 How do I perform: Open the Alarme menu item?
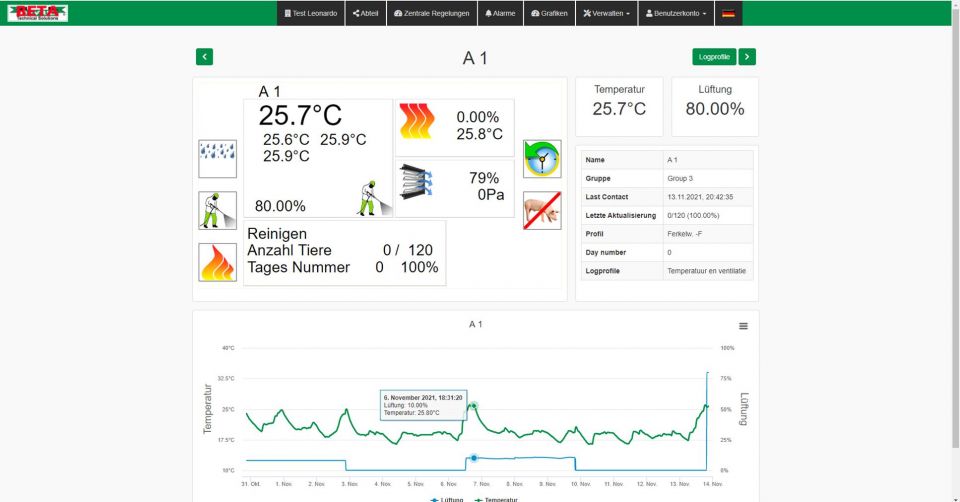(x=500, y=14)
